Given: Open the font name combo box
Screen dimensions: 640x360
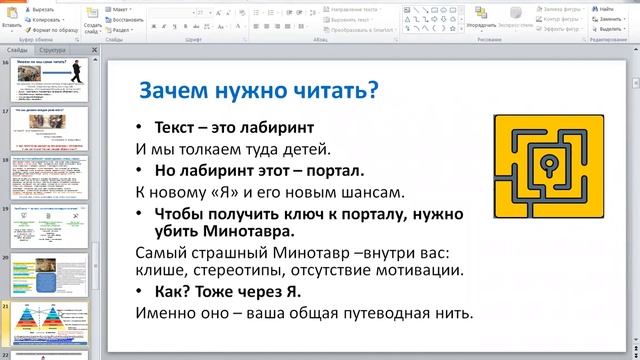Looking at the screenshot, I should coord(172,13).
